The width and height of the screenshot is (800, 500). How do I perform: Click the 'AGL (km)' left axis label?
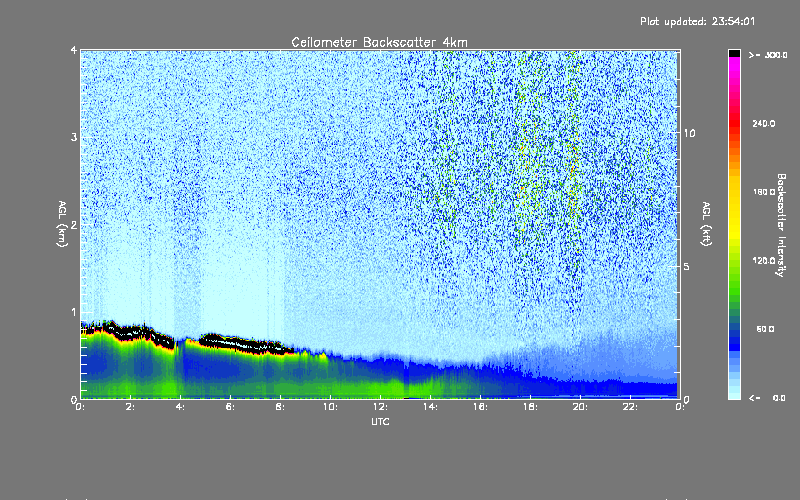pos(62,224)
